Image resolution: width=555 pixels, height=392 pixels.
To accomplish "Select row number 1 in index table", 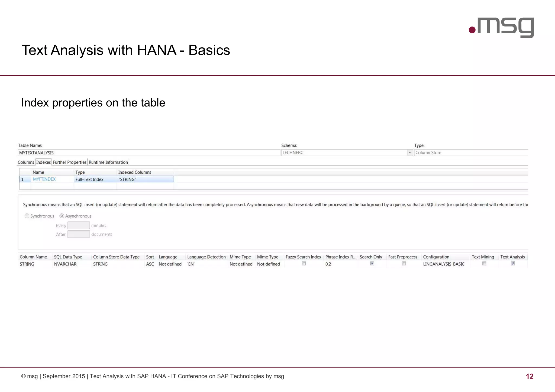I will 25,179.
